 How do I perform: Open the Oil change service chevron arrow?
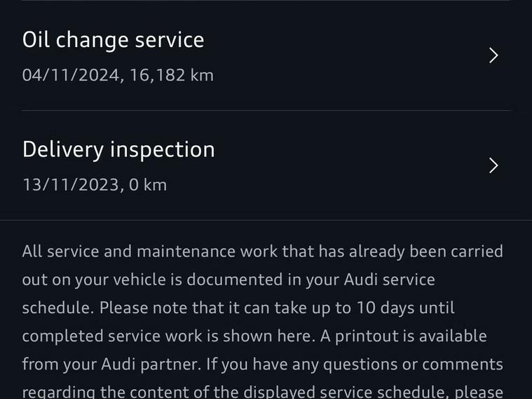pos(493,55)
